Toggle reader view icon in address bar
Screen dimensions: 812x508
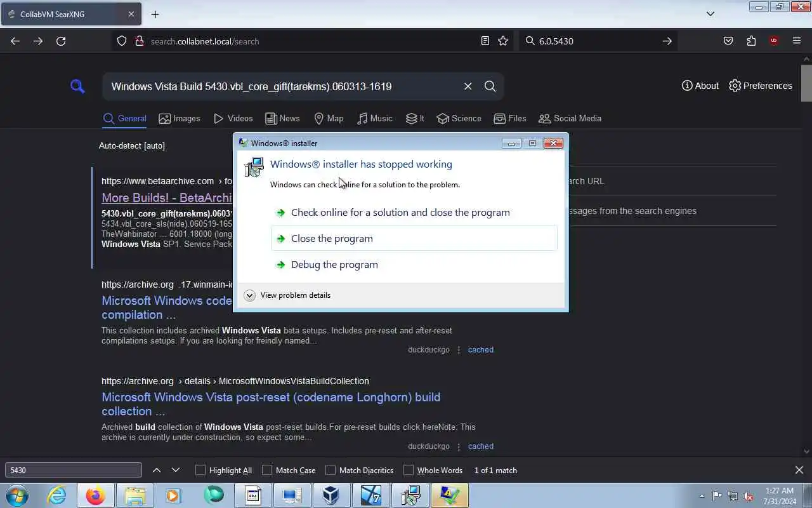(x=485, y=41)
